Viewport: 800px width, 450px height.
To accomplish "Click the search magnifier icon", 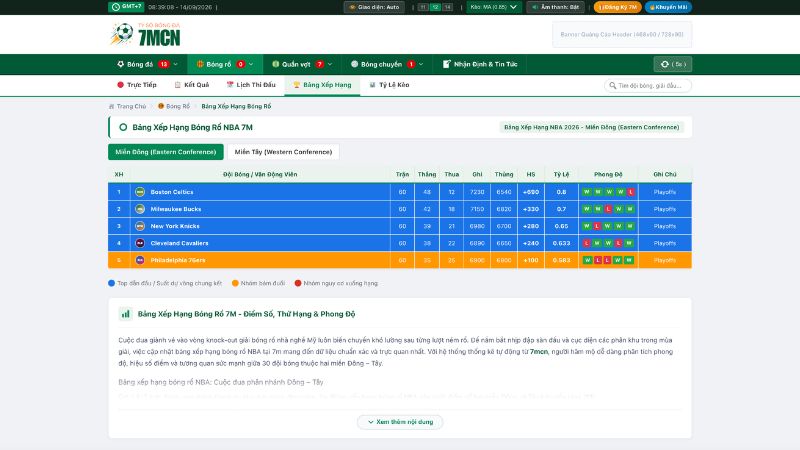I will [x=613, y=86].
